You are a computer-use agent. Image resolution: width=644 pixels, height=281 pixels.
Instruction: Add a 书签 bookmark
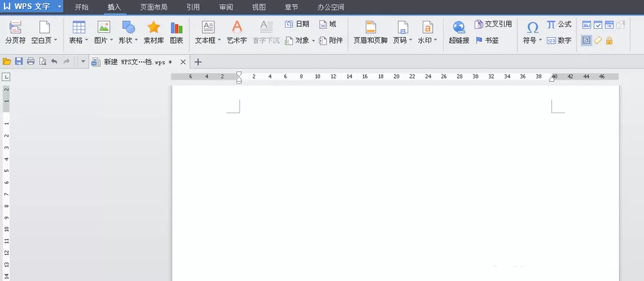487,41
